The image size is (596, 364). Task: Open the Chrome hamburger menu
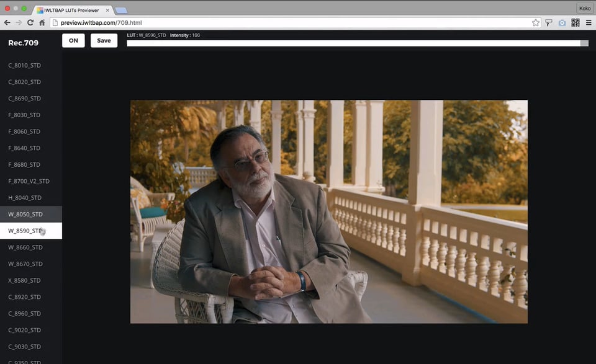coord(589,22)
